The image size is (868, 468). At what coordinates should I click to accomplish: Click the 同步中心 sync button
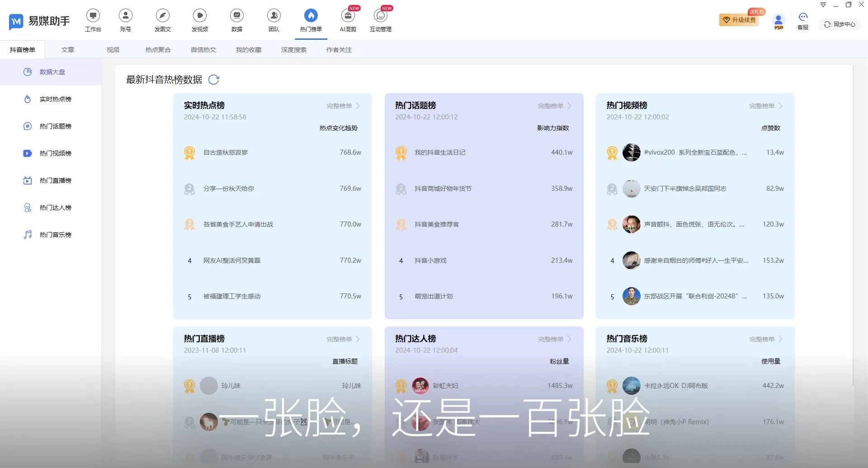coord(840,24)
